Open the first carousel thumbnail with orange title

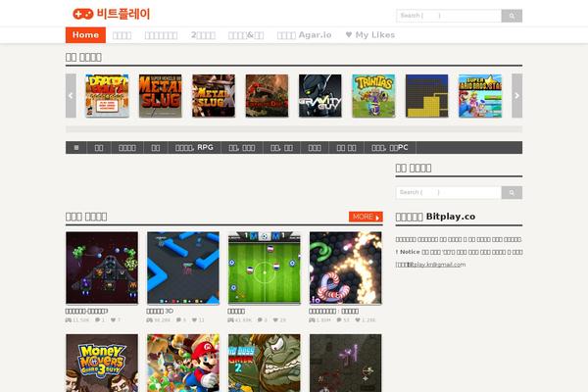click(x=107, y=96)
